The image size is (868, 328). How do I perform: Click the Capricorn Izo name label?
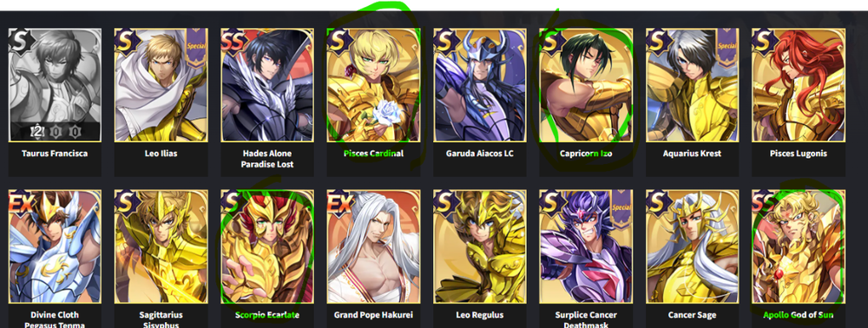coord(586,154)
